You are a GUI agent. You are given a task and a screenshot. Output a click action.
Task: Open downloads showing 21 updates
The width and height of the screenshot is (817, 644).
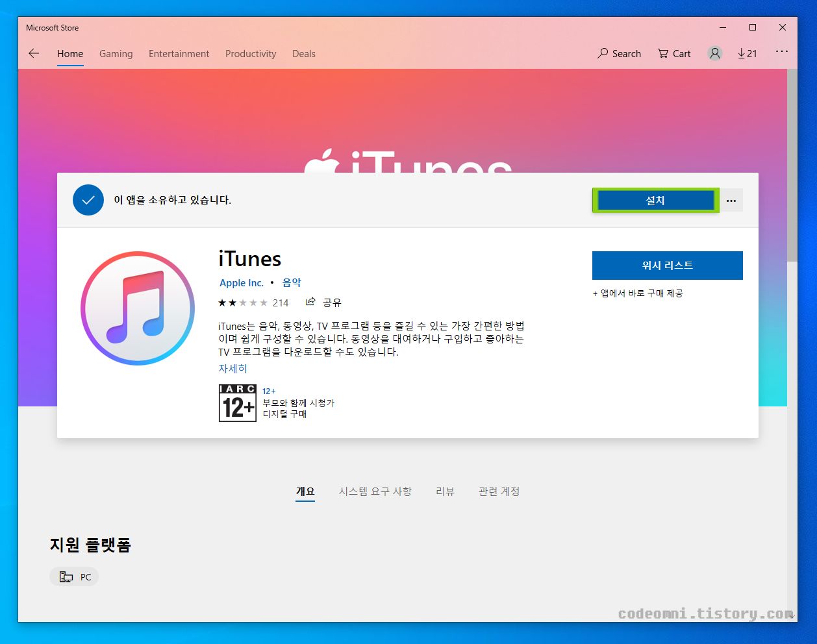pos(748,53)
